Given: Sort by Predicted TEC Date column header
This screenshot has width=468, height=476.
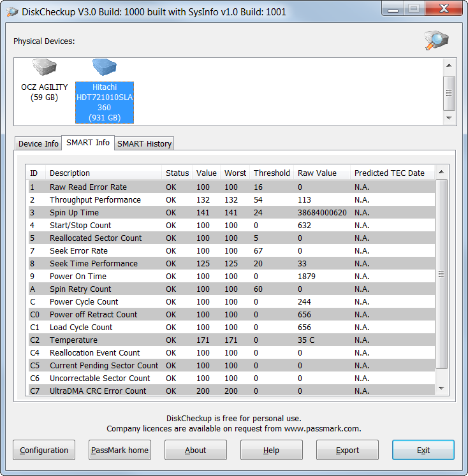Looking at the screenshot, I should pyautogui.click(x=393, y=173).
